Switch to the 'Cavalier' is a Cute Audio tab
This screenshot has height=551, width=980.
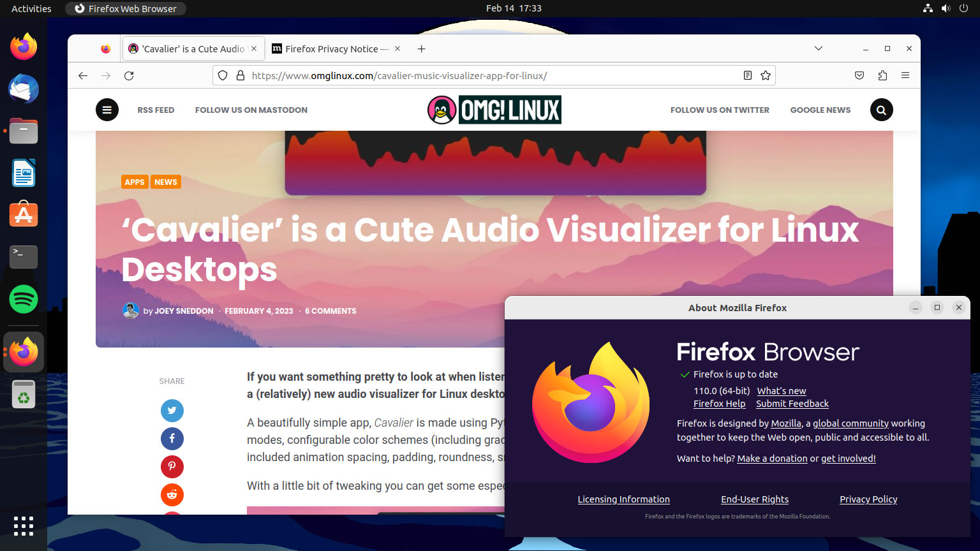[x=193, y=48]
